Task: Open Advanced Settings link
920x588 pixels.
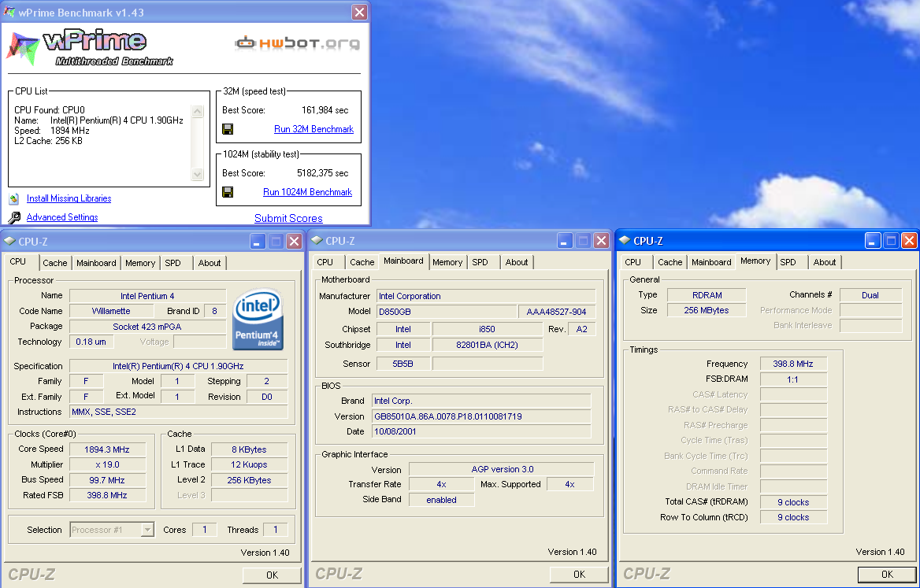Action: 62,217
